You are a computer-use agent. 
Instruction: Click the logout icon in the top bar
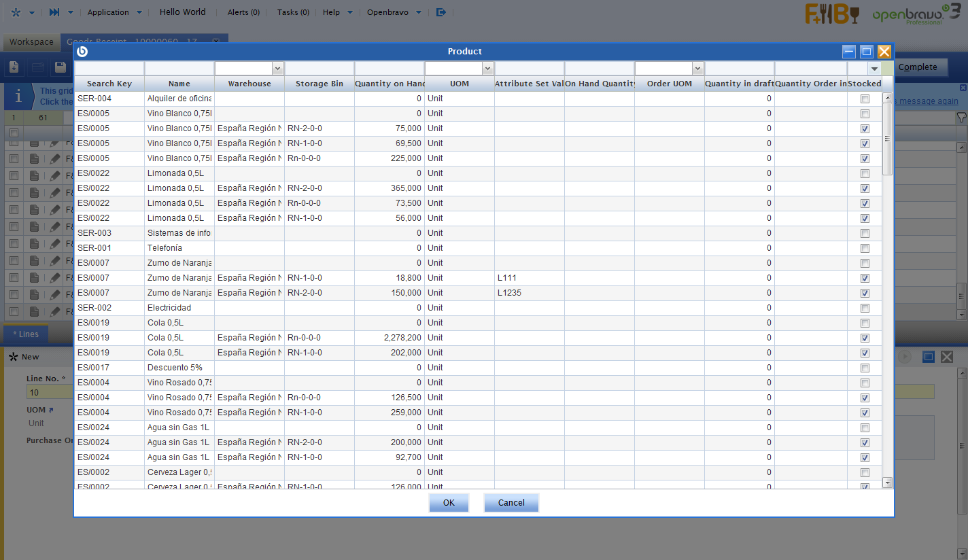point(441,12)
